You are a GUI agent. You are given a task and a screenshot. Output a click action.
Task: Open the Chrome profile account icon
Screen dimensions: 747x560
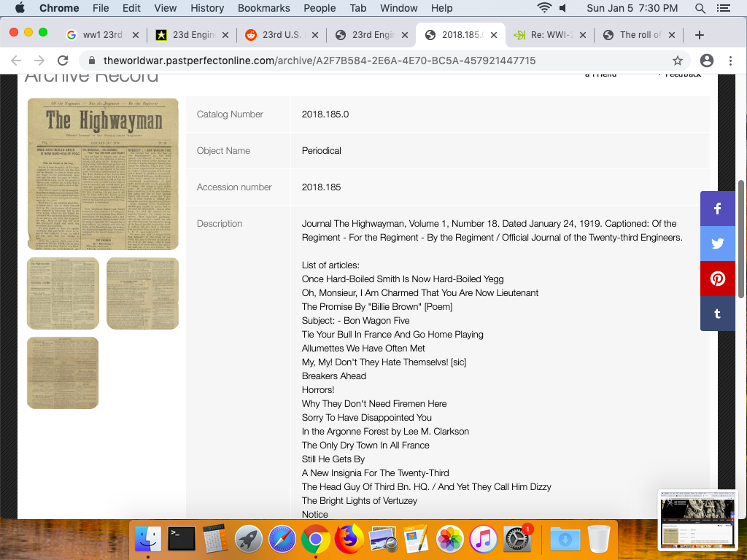click(706, 61)
